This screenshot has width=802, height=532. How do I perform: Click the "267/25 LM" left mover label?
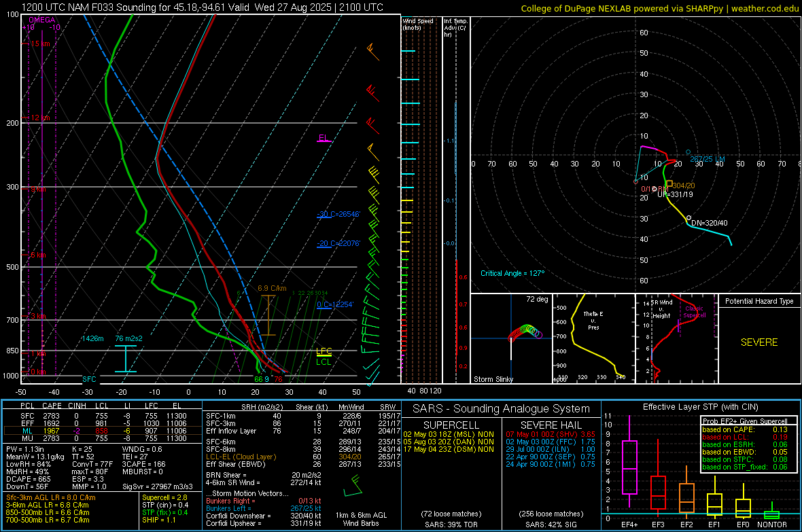pos(708,159)
